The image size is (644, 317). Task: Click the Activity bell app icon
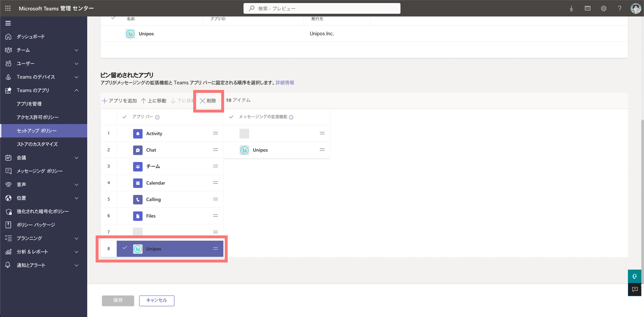(x=138, y=134)
